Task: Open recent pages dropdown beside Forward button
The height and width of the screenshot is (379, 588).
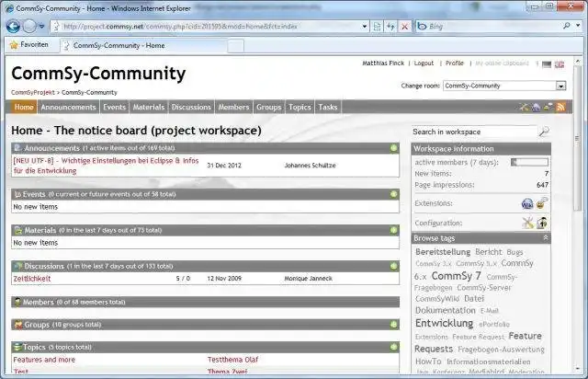Action: click(41, 27)
